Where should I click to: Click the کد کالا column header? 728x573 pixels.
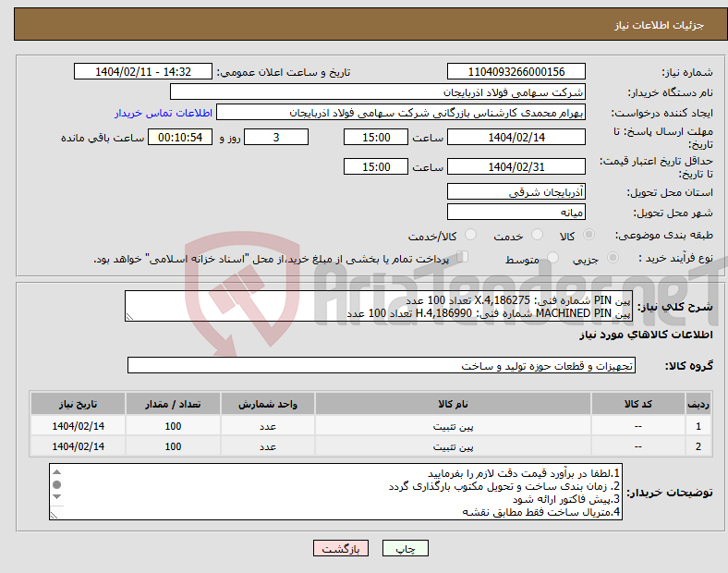tap(638, 404)
